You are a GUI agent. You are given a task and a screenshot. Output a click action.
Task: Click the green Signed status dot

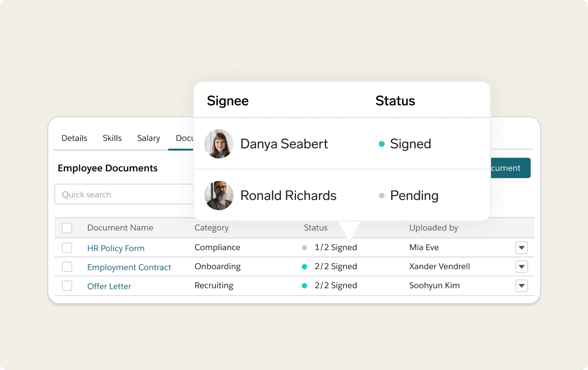click(x=382, y=144)
